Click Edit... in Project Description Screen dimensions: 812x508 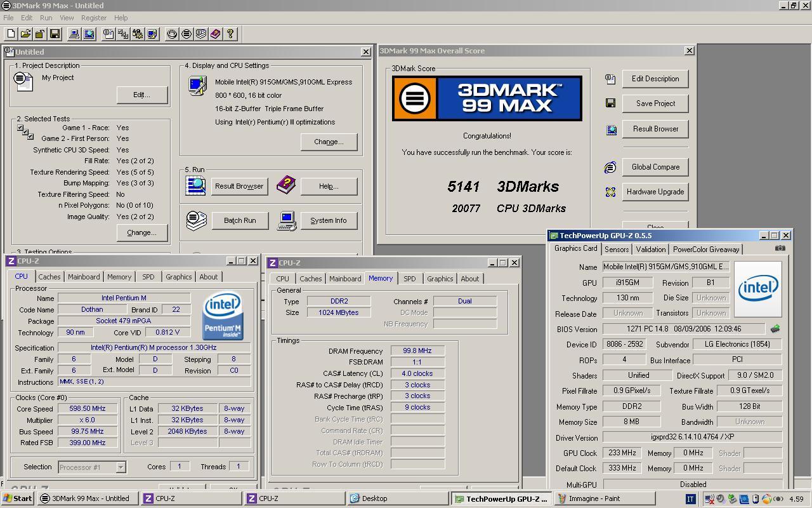click(141, 95)
